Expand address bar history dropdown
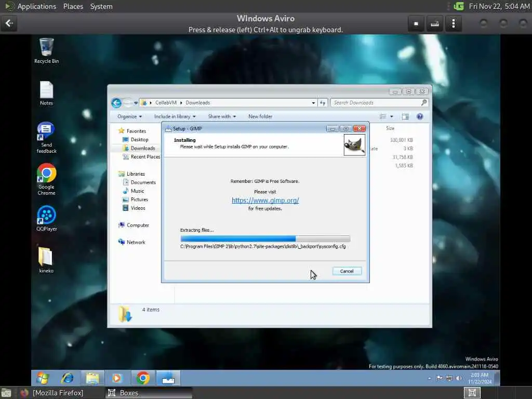Image resolution: width=532 pixels, height=399 pixels. point(313,103)
